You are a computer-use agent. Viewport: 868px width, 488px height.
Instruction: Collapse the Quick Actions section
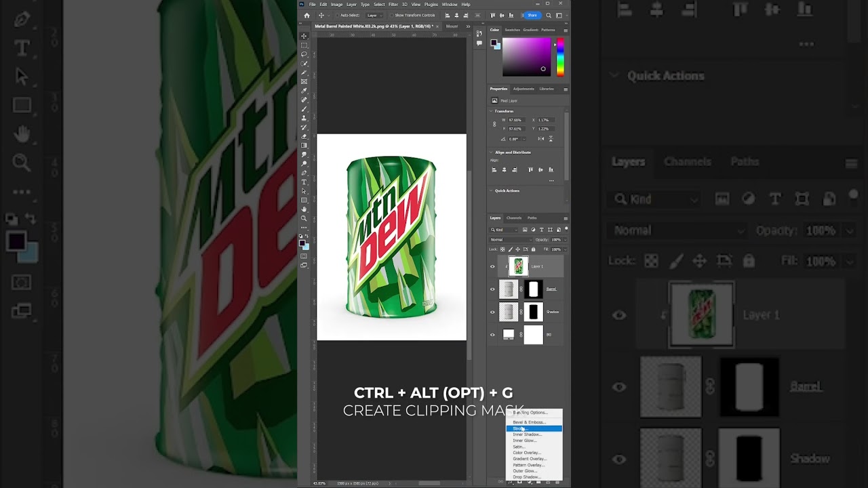(x=491, y=190)
